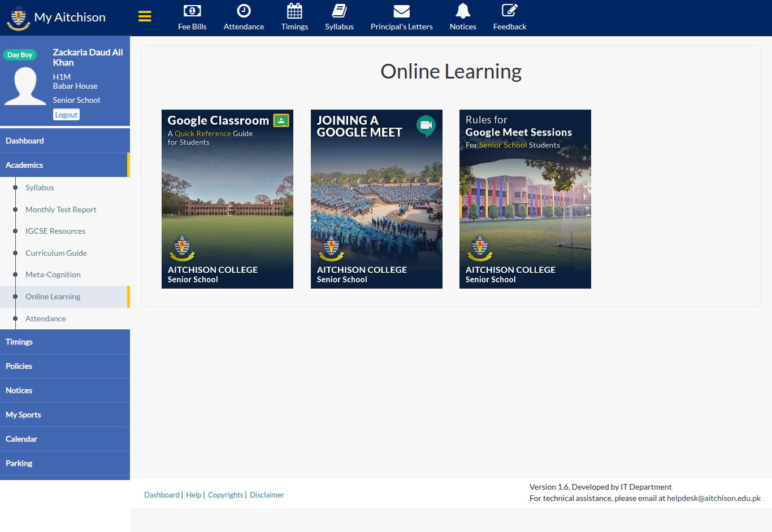The height and width of the screenshot is (532, 772).
Task: Open Attendance under Academics
Action: (46, 319)
